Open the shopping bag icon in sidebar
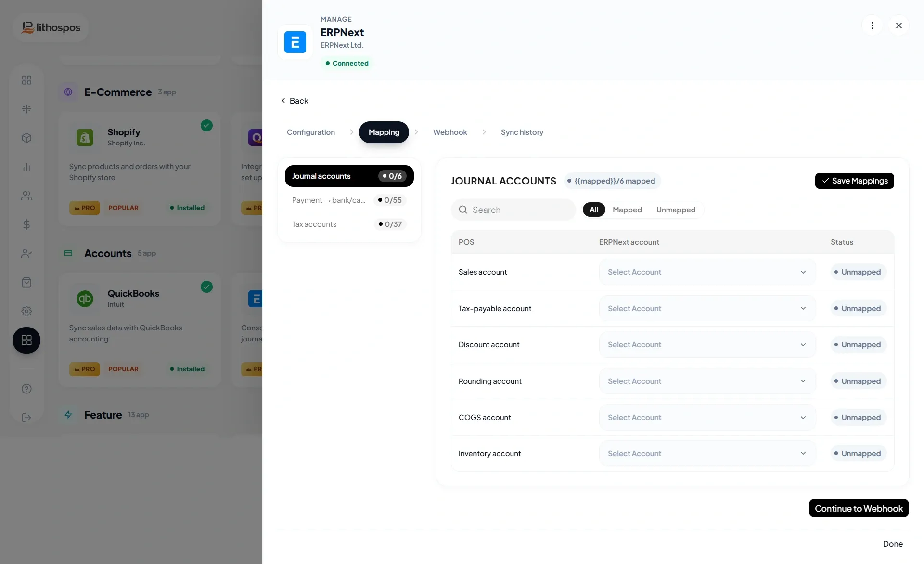The image size is (924, 564). click(26, 283)
